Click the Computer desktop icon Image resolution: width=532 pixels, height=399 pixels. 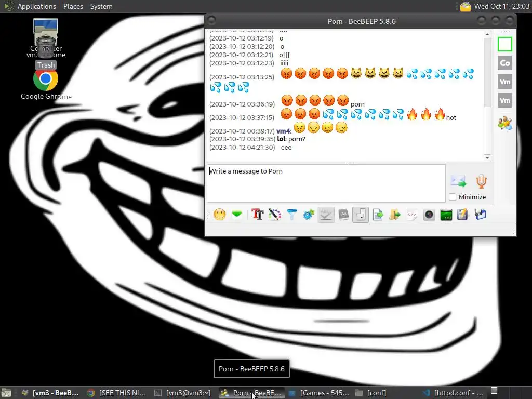(x=46, y=27)
